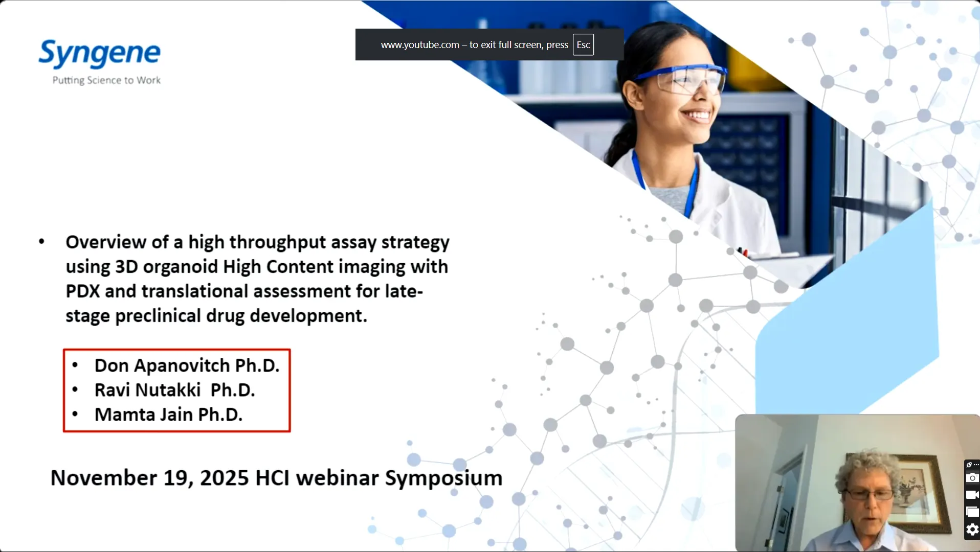Click the Syngene company logo

(100, 61)
